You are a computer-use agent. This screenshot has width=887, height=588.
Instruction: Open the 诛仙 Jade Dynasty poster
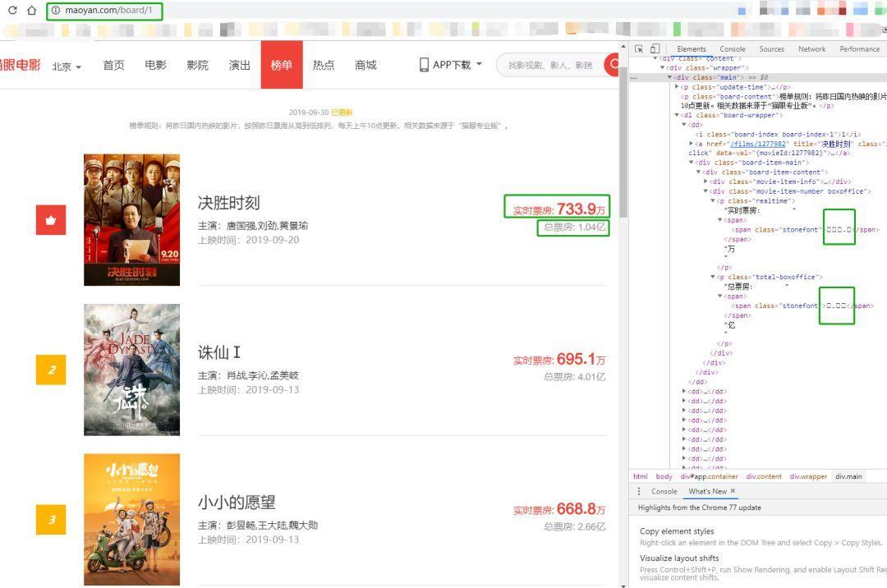coord(131,370)
